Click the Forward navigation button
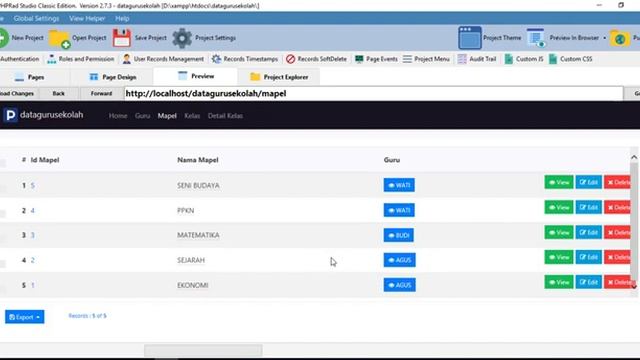The width and height of the screenshot is (640, 360). (x=101, y=93)
